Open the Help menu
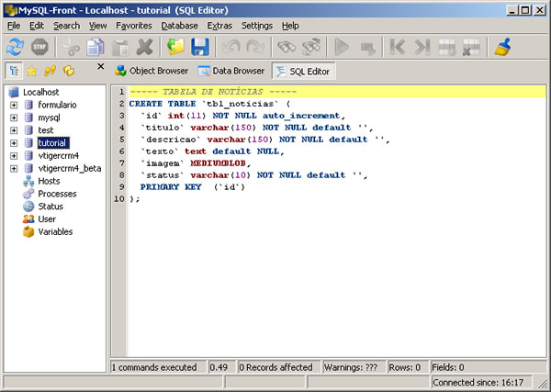The height and width of the screenshot is (392, 551). click(x=290, y=26)
